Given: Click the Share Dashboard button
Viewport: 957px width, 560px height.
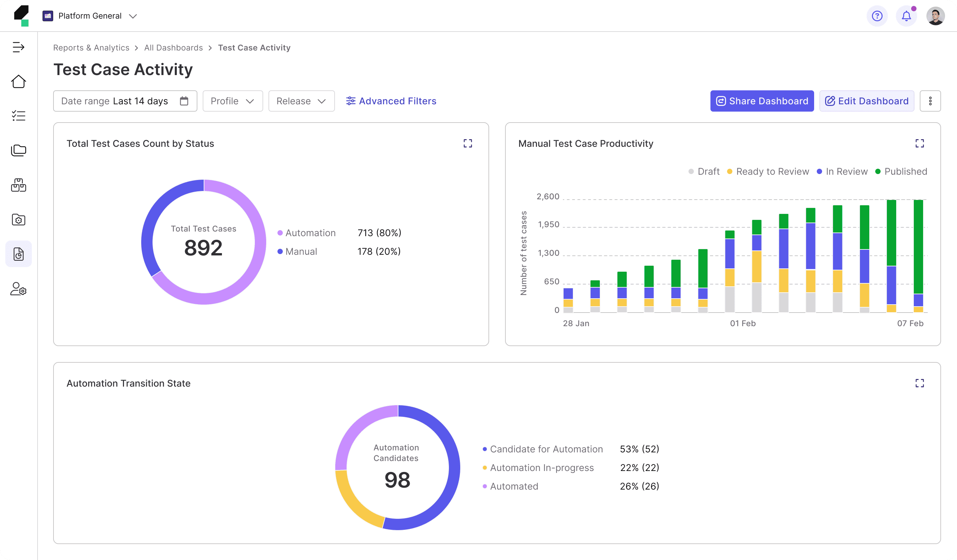Looking at the screenshot, I should [762, 101].
